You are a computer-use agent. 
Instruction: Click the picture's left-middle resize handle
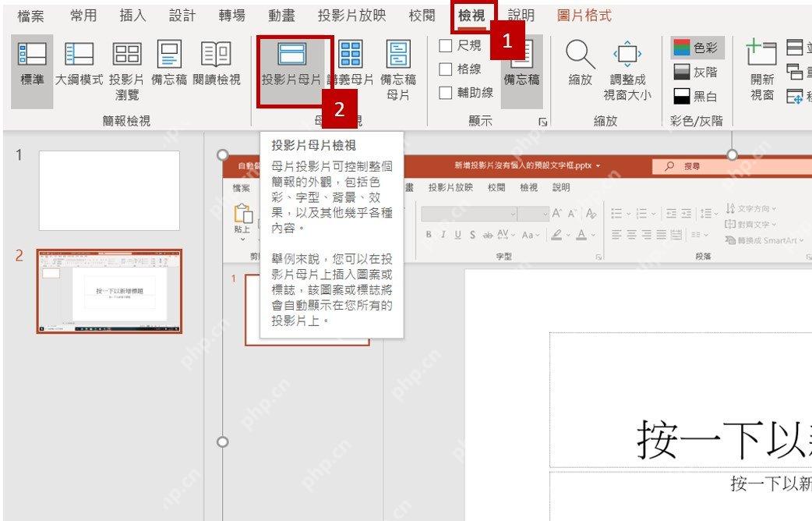(223, 441)
